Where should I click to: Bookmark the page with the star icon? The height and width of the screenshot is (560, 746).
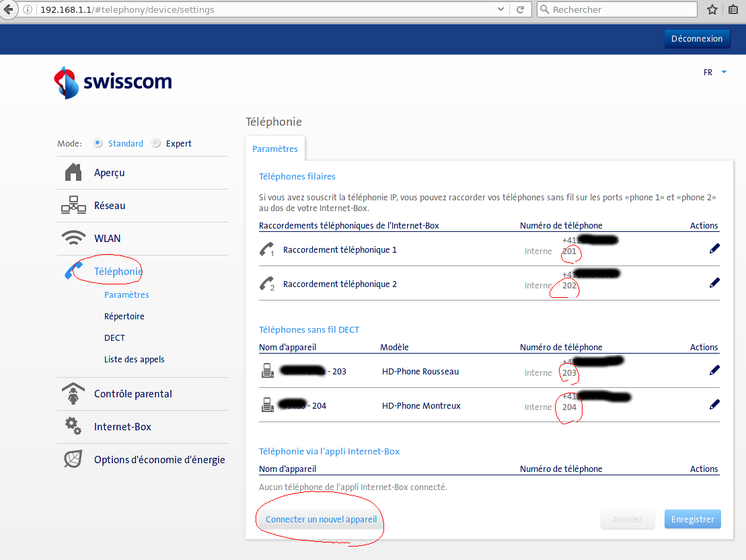[712, 9]
